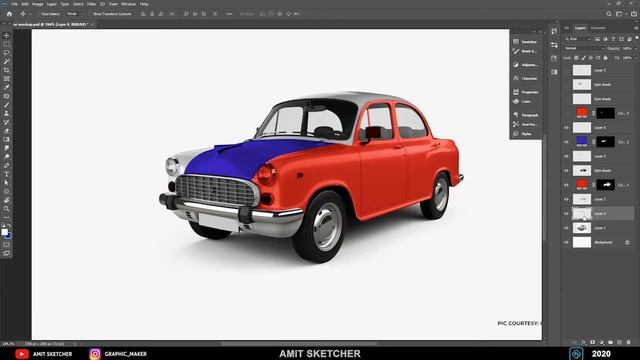Screen dimensions: 640x360
Task: Click the add layer mask icon
Action: tap(592, 342)
